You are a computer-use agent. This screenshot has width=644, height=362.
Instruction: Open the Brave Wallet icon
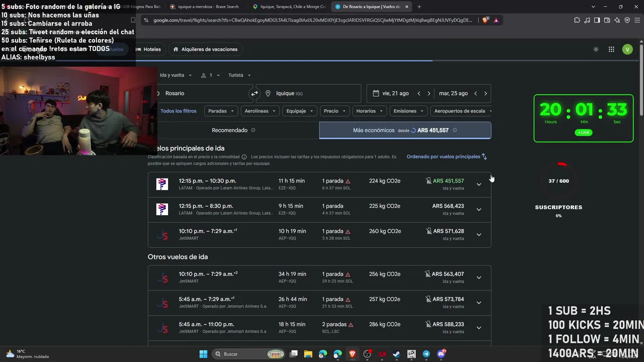(607, 20)
